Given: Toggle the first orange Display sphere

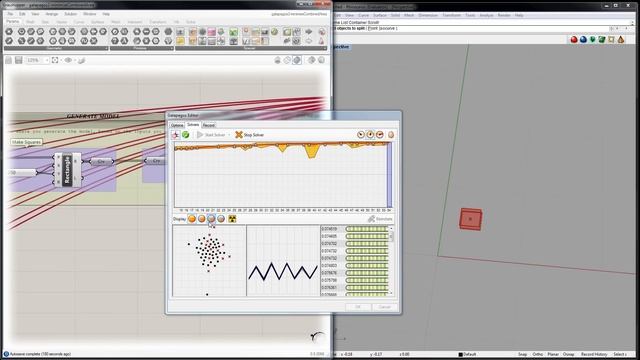Looking at the screenshot, I should pos(192,219).
